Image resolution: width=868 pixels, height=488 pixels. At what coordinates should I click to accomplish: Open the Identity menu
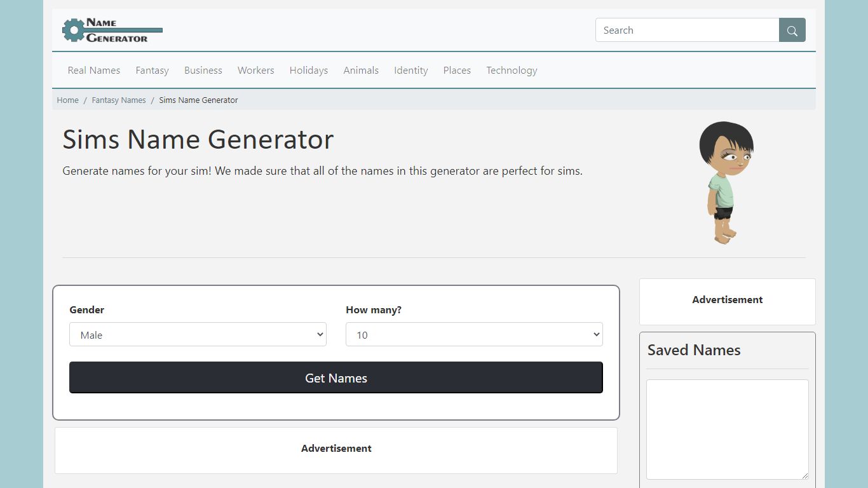point(411,71)
